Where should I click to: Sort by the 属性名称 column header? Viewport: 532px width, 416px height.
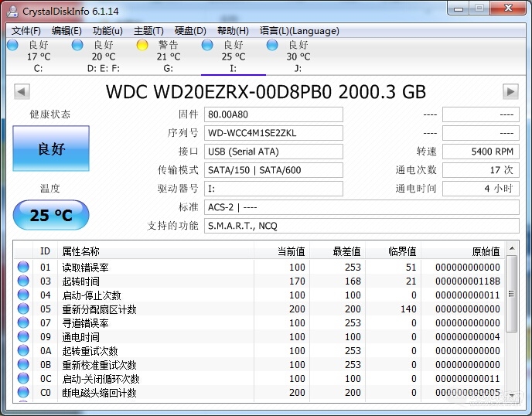tap(155, 251)
